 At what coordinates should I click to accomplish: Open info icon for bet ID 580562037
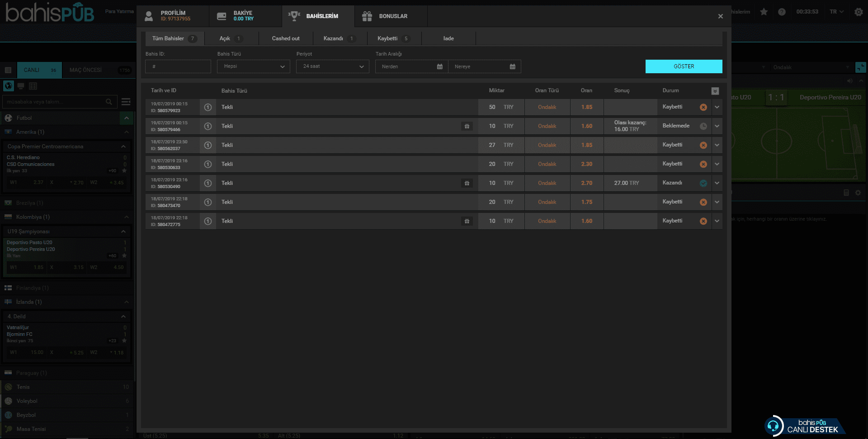point(208,145)
